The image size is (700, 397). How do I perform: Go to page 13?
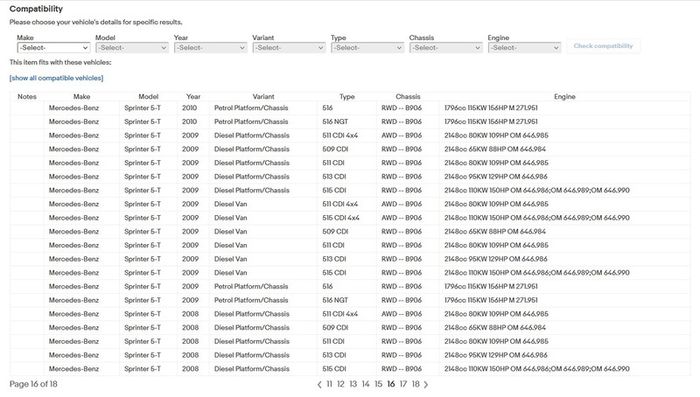(353, 384)
